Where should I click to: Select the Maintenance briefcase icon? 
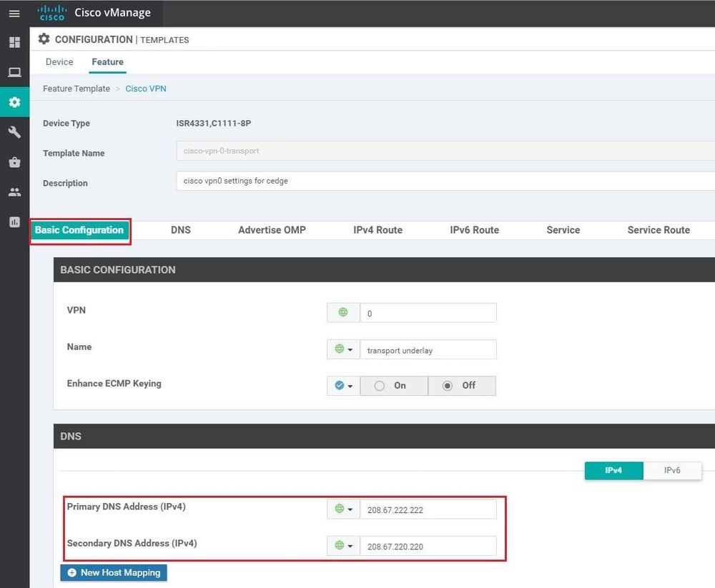[14, 161]
